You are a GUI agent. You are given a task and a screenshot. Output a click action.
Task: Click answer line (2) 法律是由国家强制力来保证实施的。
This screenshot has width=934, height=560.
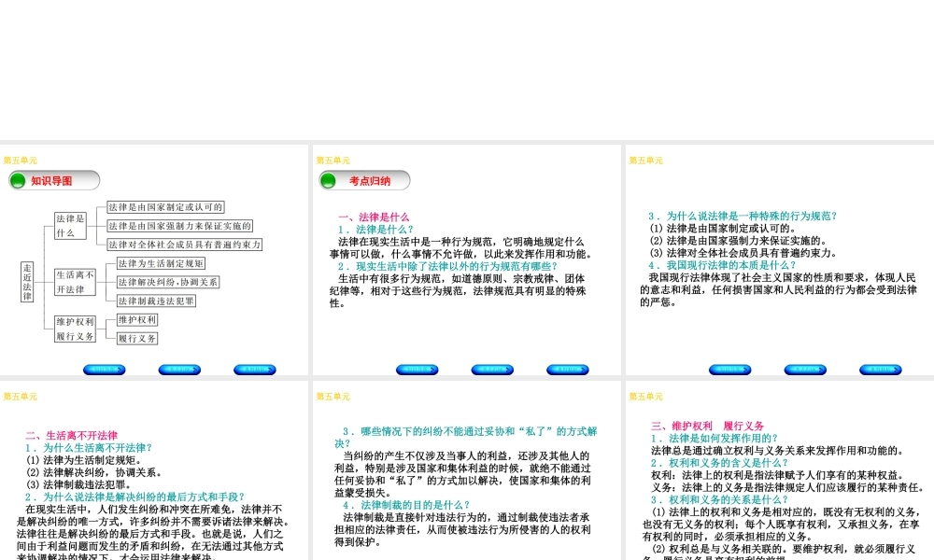pyautogui.click(x=739, y=241)
